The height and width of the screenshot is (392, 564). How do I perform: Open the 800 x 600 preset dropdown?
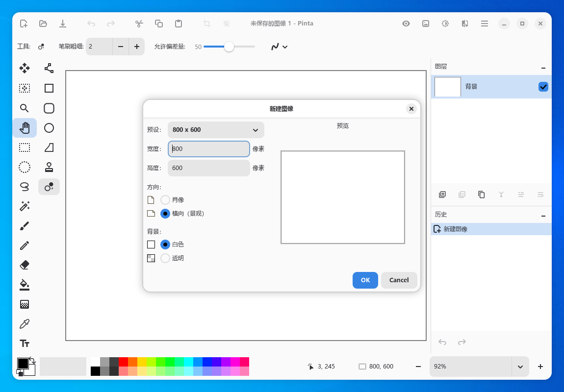point(216,130)
